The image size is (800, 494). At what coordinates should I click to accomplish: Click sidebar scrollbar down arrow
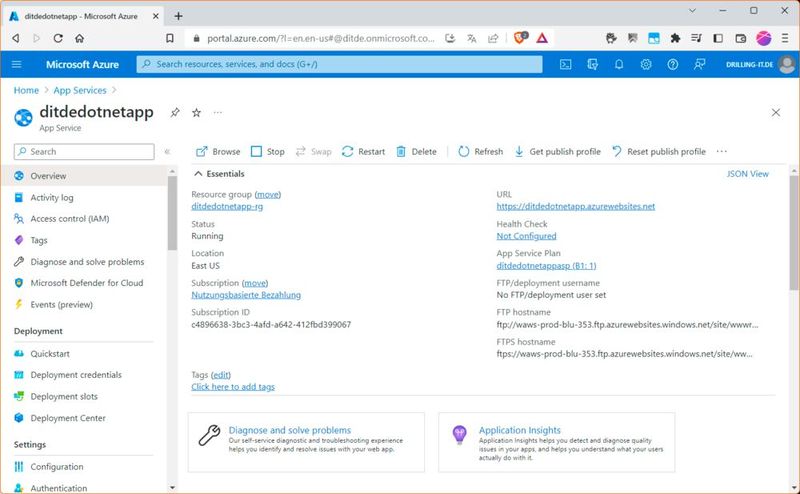[172, 488]
